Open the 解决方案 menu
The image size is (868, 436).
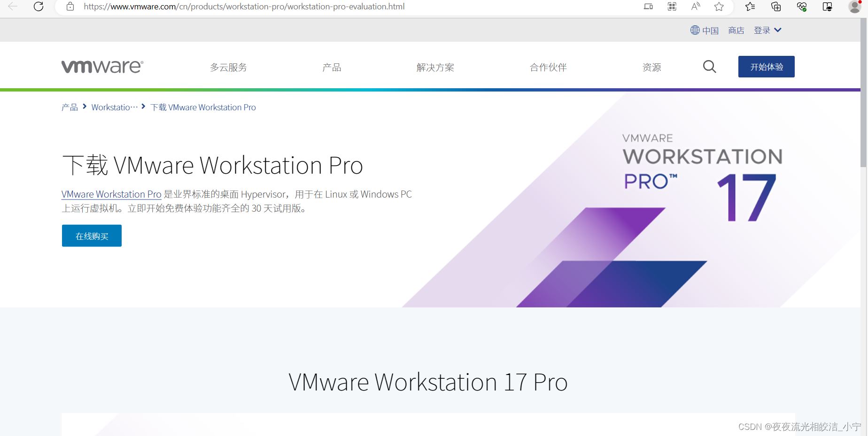(435, 68)
